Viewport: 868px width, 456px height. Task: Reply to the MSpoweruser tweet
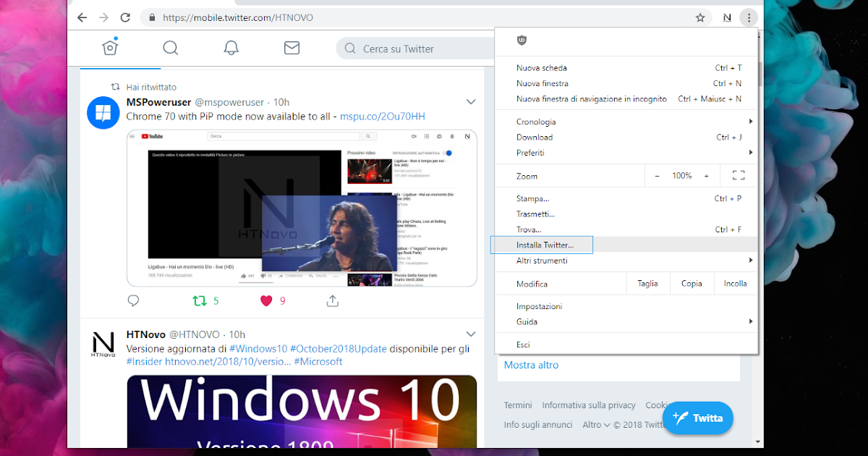[x=133, y=300]
